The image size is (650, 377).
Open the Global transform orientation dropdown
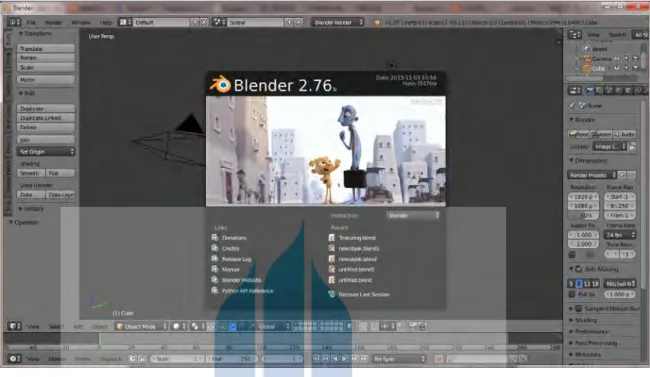tap(274, 326)
